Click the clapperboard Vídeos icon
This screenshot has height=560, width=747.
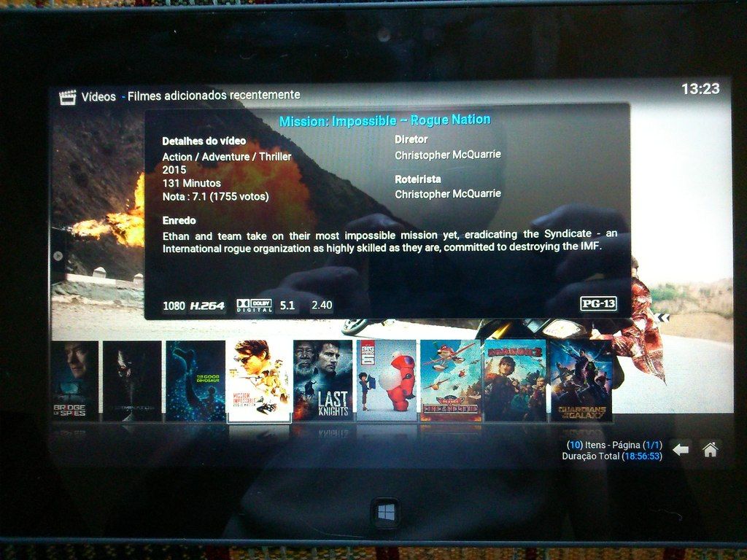click(x=68, y=97)
